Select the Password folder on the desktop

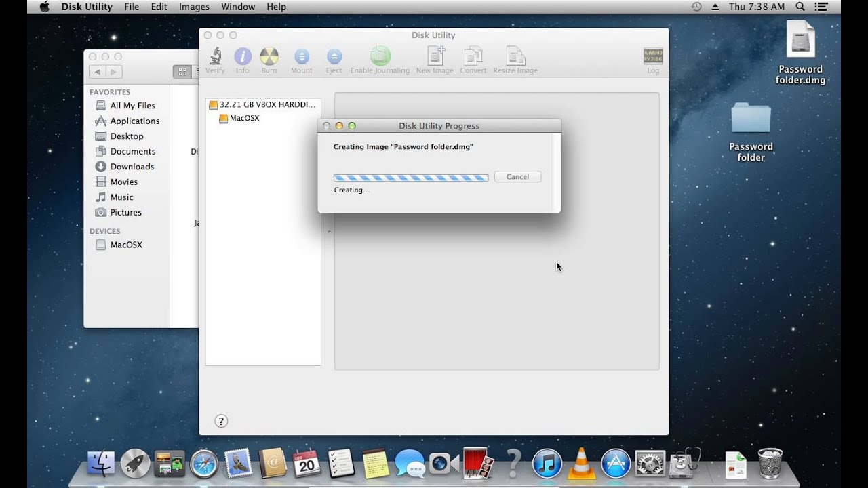click(751, 131)
